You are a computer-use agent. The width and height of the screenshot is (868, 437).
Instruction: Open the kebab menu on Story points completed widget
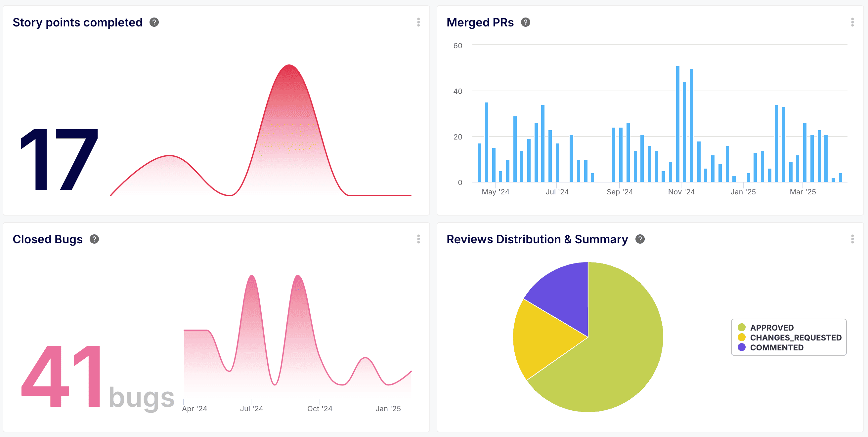[418, 22]
